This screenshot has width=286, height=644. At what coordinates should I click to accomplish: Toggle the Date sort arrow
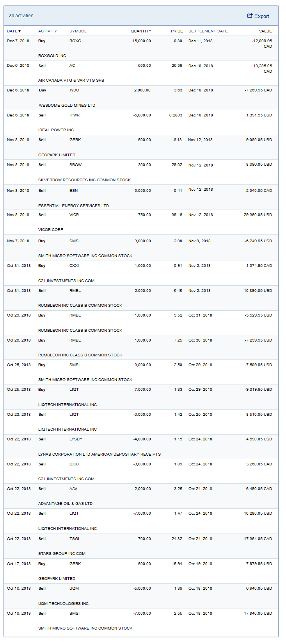pos(20,31)
